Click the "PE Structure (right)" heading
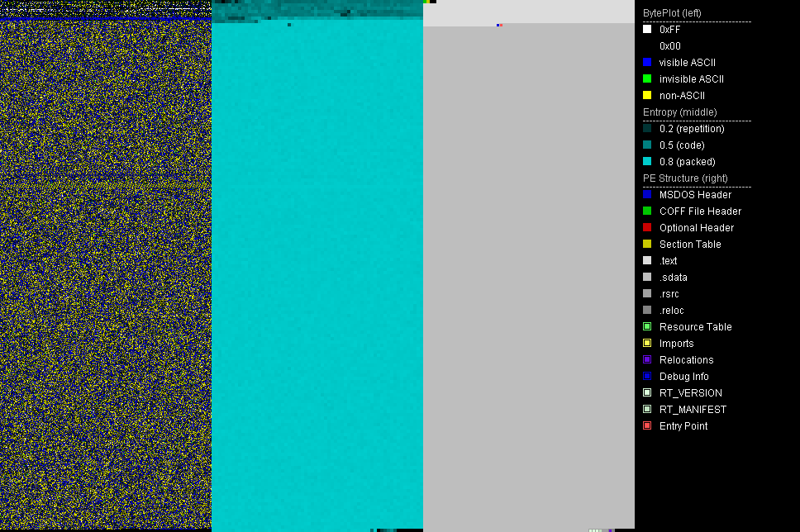This screenshot has height=532, width=800. coord(685,178)
